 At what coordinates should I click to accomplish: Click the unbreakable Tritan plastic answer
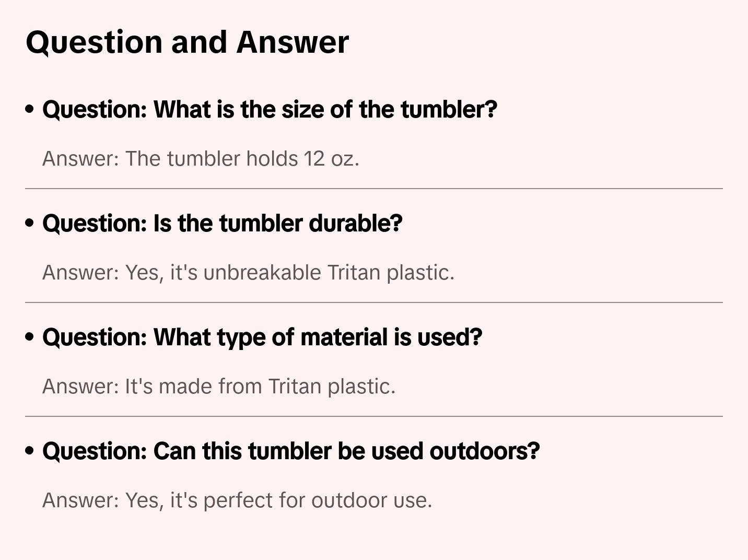point(248,272)
